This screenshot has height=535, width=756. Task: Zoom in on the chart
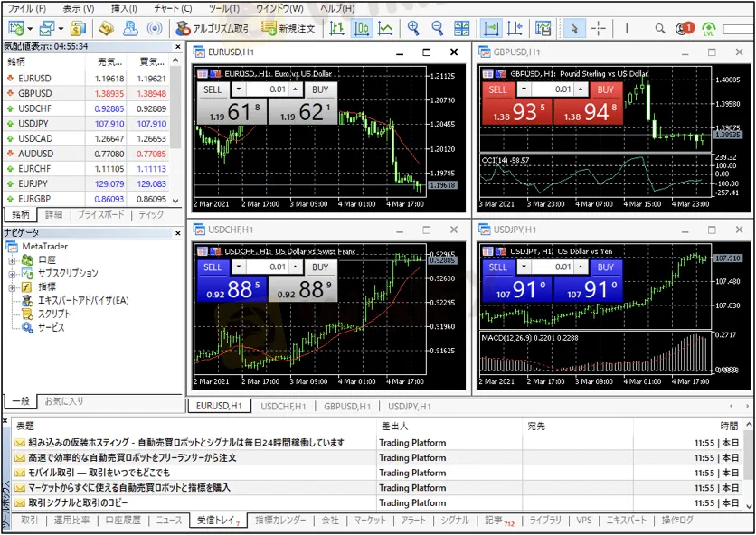tap(413, 29)
